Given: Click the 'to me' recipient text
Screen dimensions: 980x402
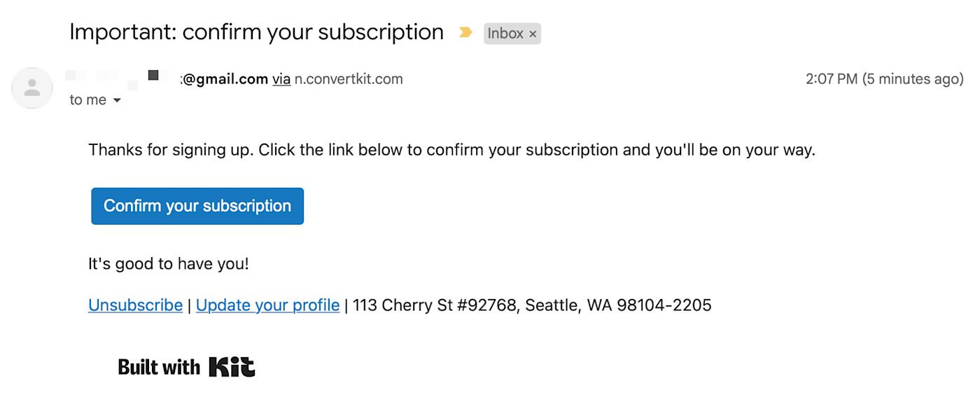Looking at the screenshot, I should pyautogui.click(x=87, y=100).
